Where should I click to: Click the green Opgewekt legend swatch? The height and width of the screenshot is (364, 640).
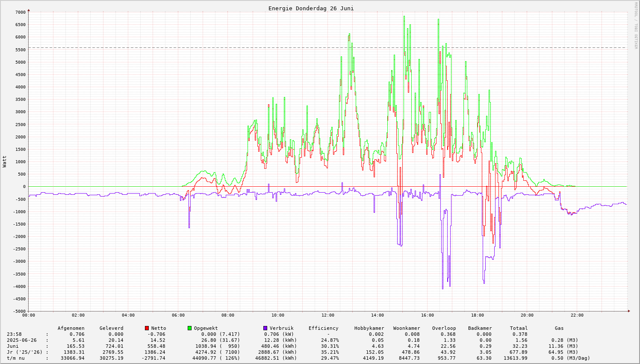click(x=190, y=328)
